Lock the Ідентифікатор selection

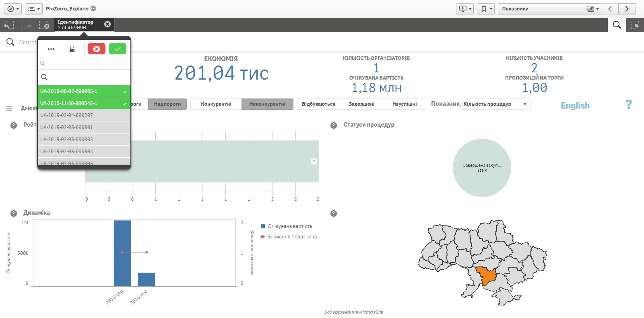(x=72, y=49)
